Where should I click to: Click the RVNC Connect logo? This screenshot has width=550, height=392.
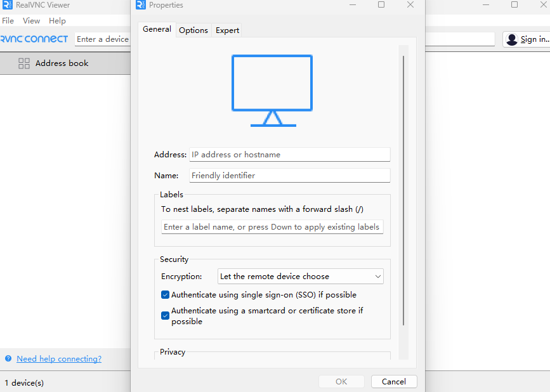pos(34,39)
